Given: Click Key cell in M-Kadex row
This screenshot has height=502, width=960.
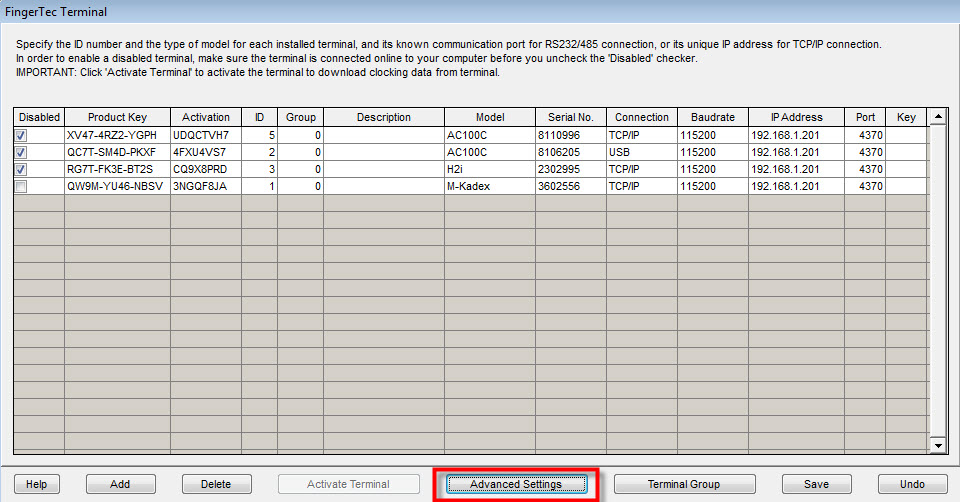Looking at the screenshot, I should (x=906, y=187).
